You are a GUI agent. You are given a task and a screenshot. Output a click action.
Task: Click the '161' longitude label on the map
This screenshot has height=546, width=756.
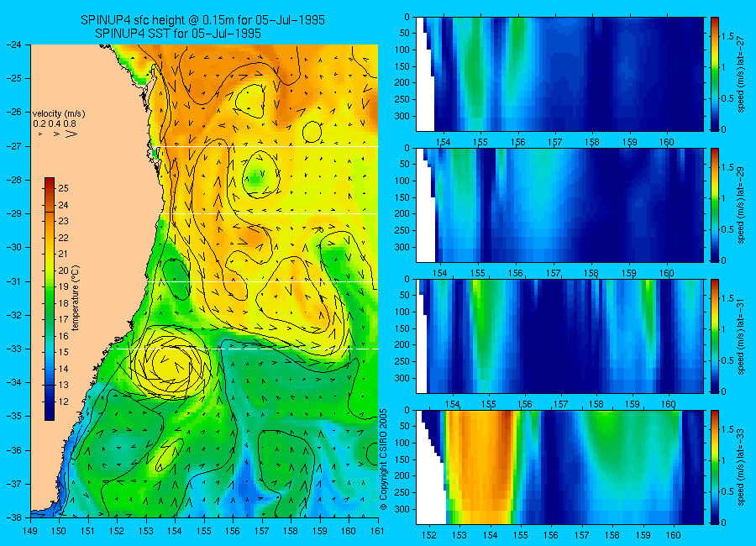pyautogui.click(x=377, y=531)
